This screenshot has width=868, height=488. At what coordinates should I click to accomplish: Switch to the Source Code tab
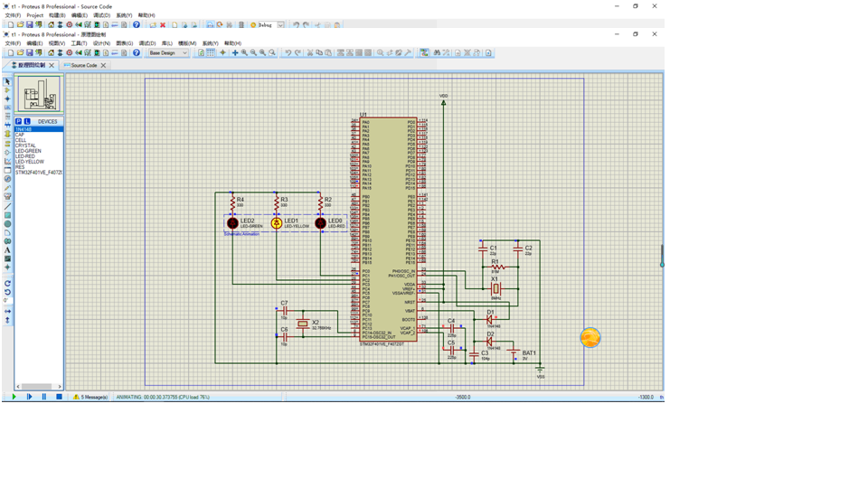(x=84, y=65)
